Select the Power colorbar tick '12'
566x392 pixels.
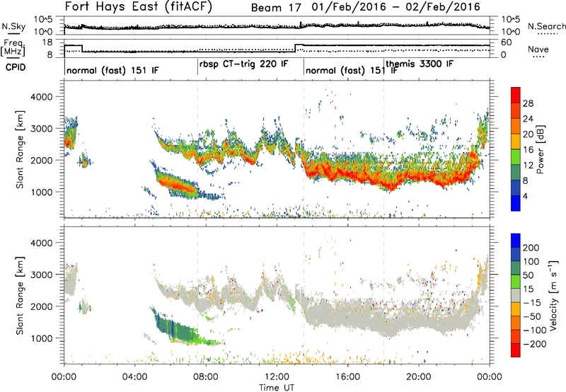528,166
